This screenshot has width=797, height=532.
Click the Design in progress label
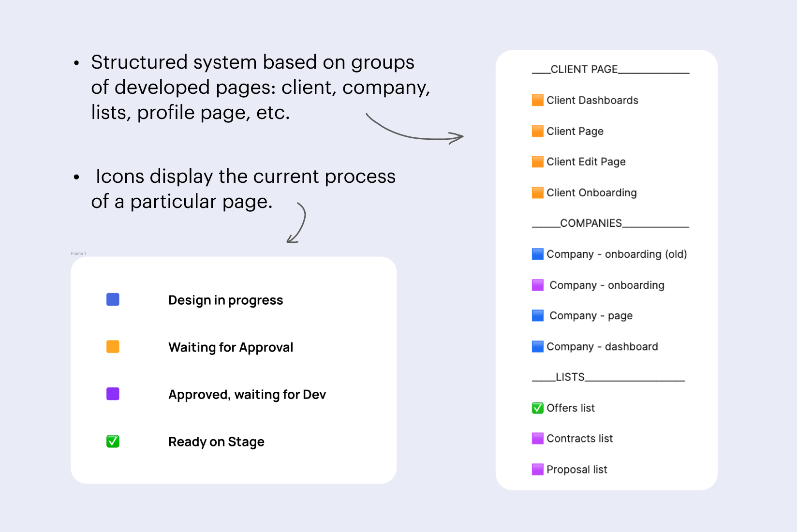coord(225,300)
